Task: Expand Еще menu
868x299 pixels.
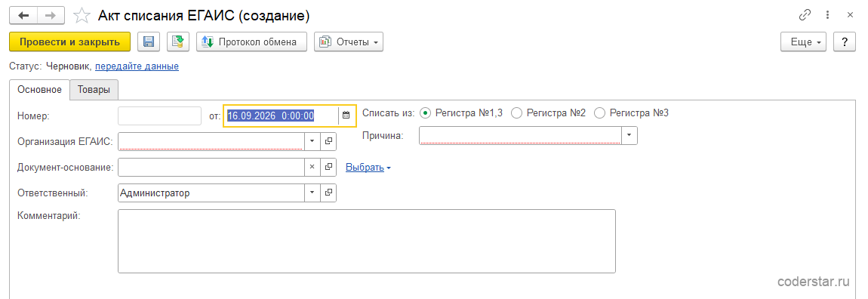Action: [803, 42]
